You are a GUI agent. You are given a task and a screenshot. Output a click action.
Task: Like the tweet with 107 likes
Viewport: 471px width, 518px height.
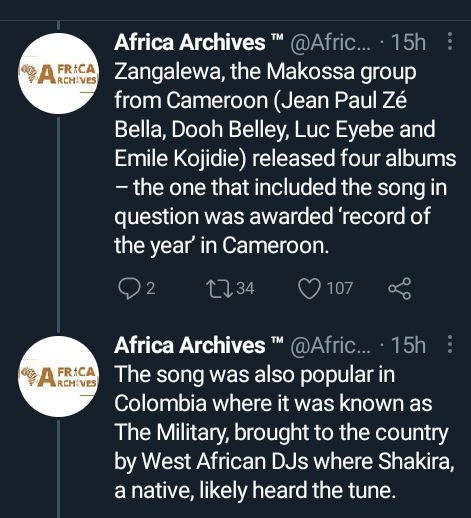coord(309,288)
